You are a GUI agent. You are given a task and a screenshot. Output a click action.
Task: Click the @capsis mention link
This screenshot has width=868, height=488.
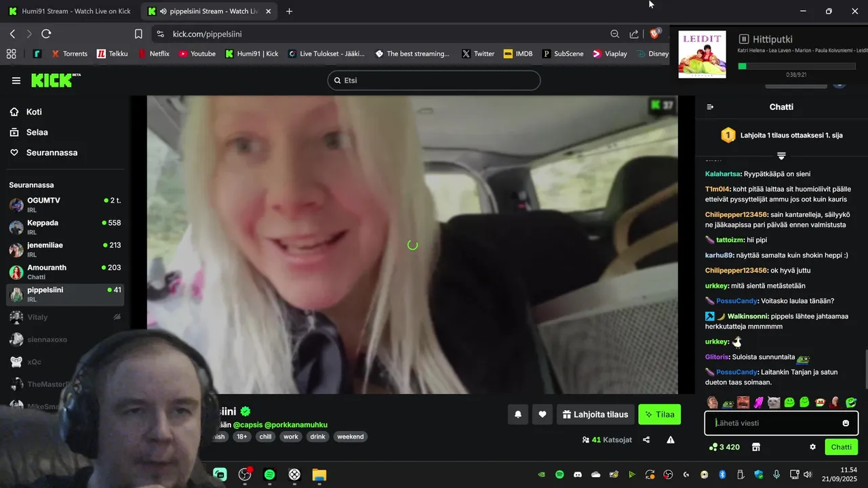point(248,424)
